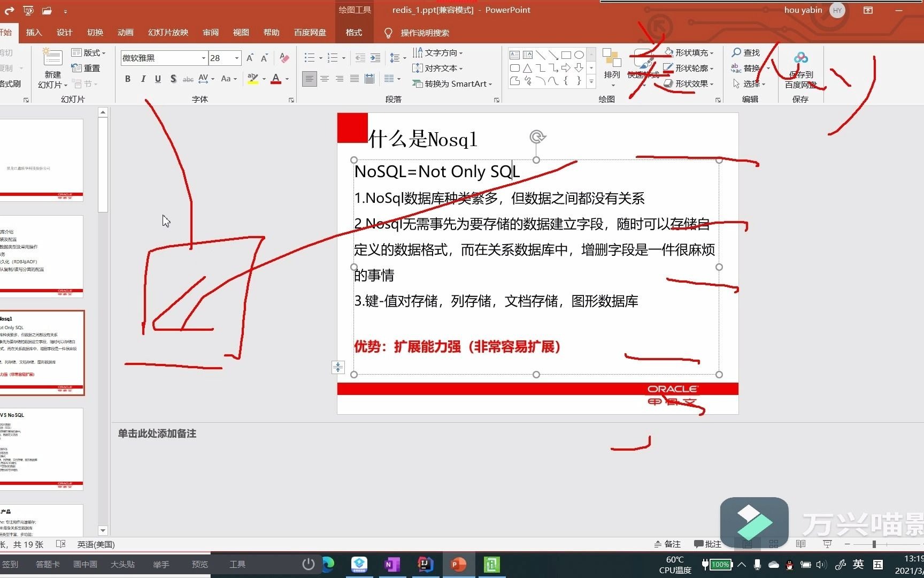Open the 格式 Format tab

click(353, 33)
